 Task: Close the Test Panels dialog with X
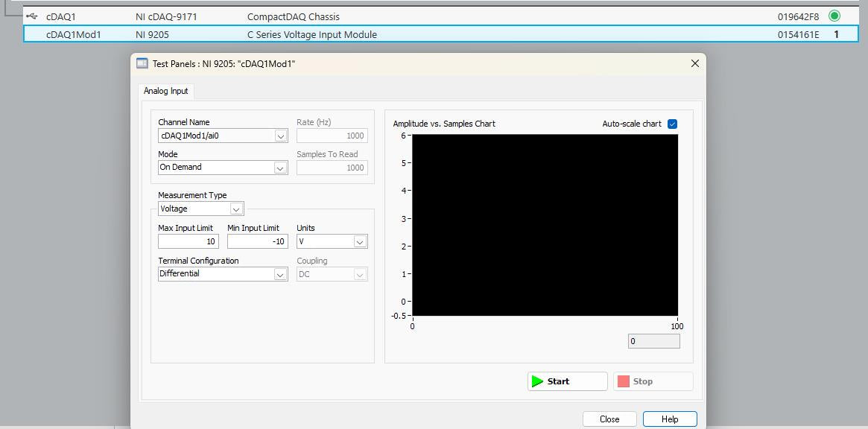pos(695,63)
